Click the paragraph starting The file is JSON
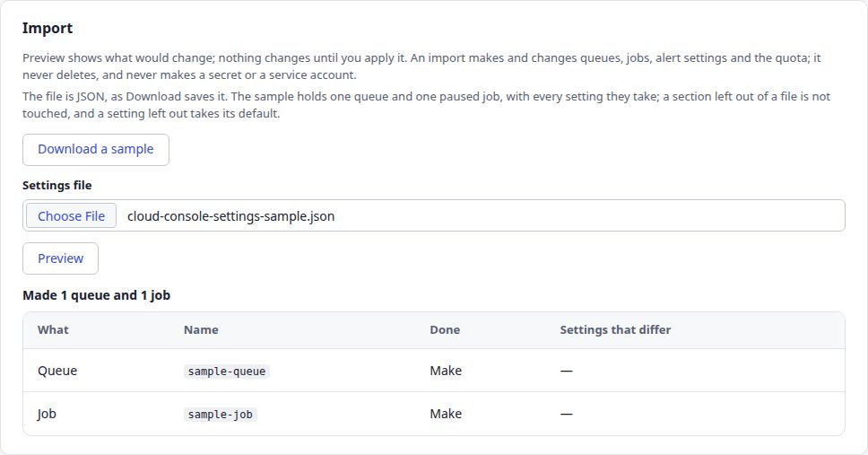The height and width of the screenshot is (455, 868). tap(426, 105)
